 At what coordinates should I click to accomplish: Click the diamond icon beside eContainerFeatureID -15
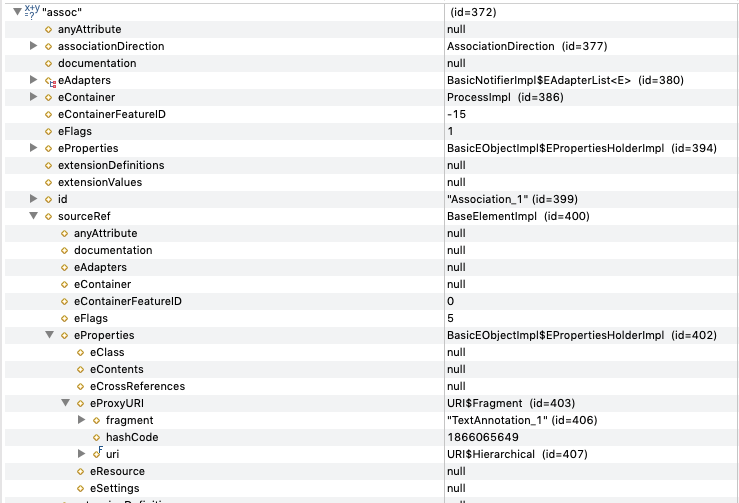tap(49, 115)
